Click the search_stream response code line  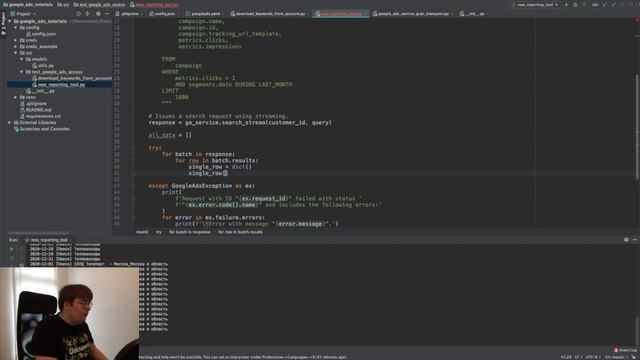(240, 122)
